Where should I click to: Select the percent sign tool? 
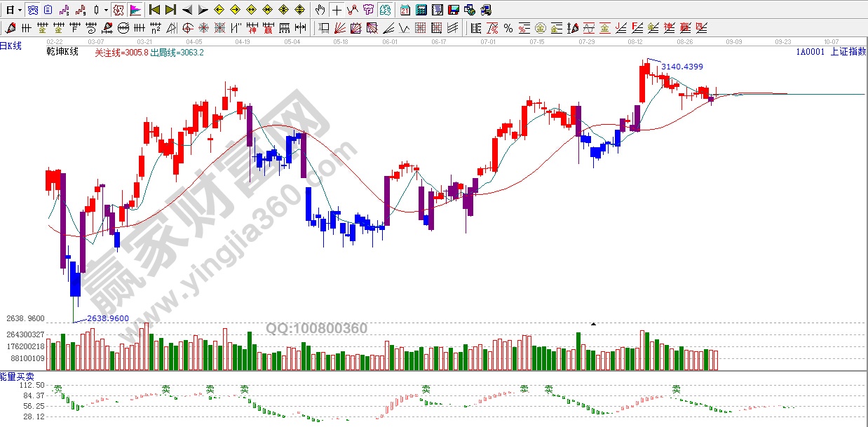click(x=508, y=28)
